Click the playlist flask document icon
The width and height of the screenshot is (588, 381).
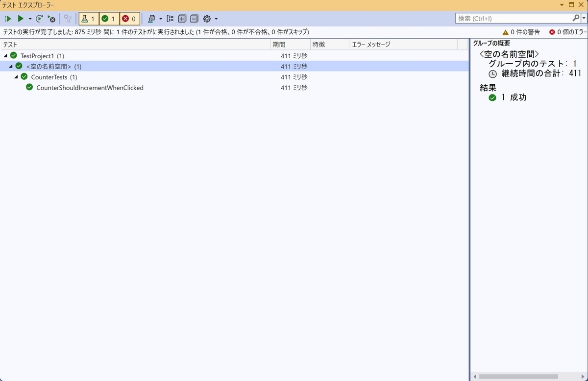151,19
